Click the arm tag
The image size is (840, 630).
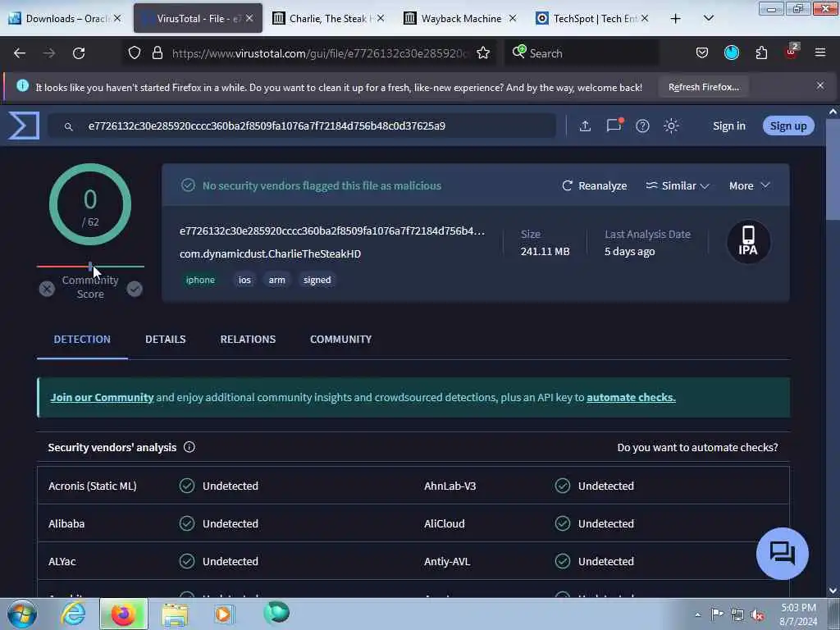tap(277, 280)
